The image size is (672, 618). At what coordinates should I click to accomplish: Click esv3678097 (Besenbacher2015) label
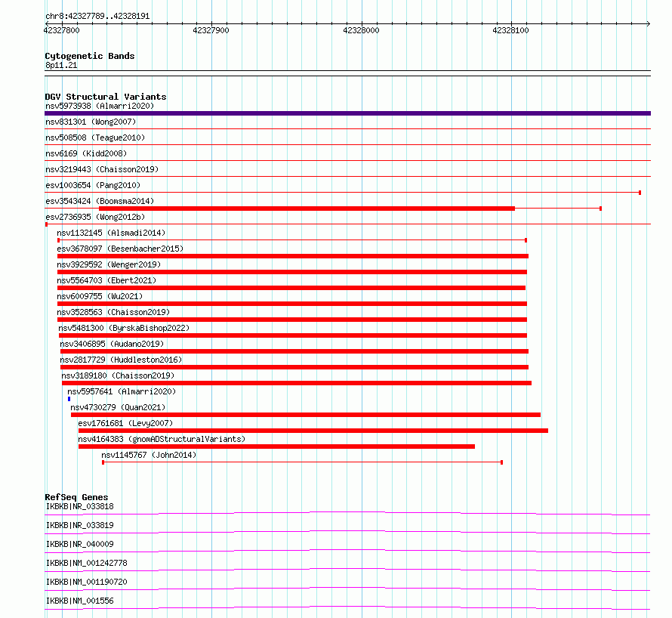[120, 249]
